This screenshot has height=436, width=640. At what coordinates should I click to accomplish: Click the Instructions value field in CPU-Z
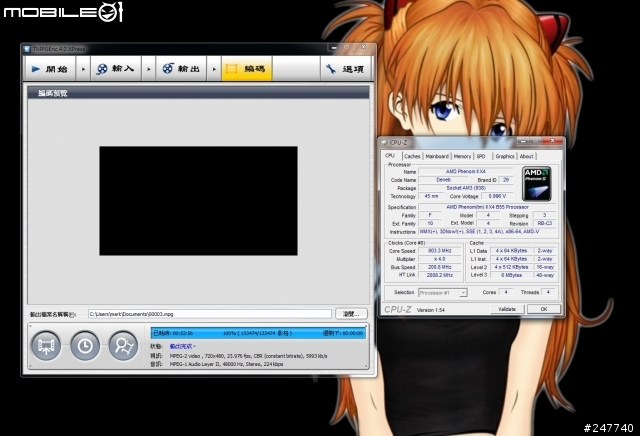pos(487,232)
